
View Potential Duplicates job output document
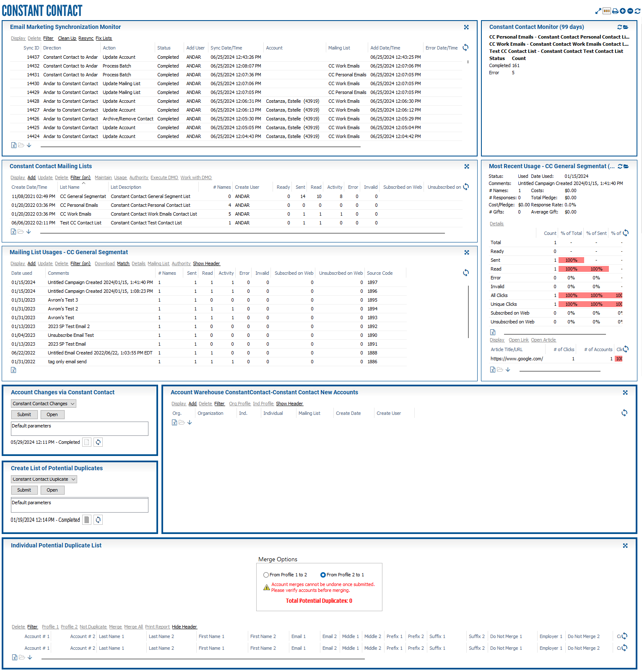tap(86, 520)
